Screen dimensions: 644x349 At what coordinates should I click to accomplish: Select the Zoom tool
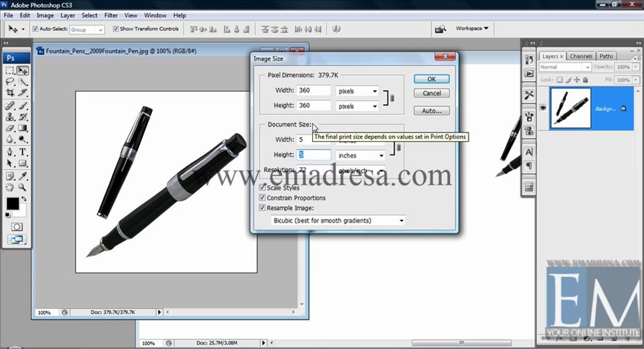tap(23, 187)
